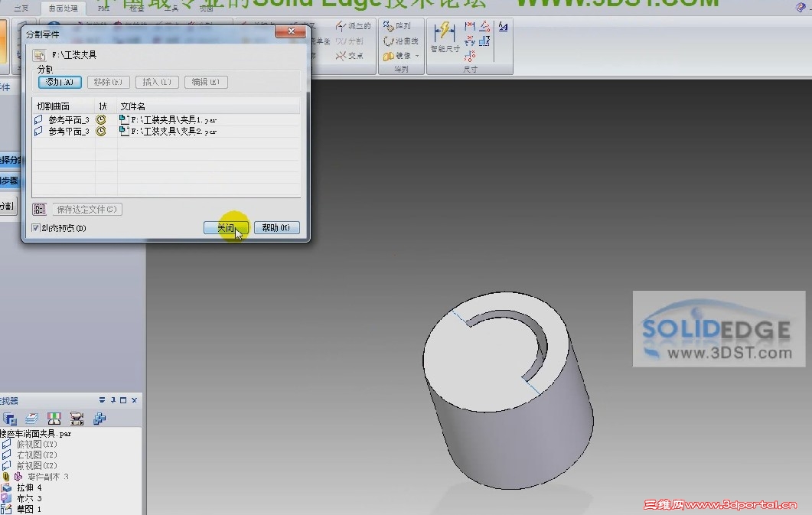Click the angle dimension icon
The height and width of the screenshot is (515, 812).
484,26
